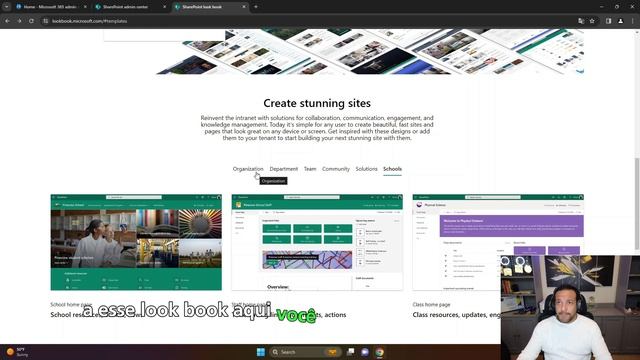Reload the lookbook page
The height and width of the screenshot is (360, 640).
[31, 21]
